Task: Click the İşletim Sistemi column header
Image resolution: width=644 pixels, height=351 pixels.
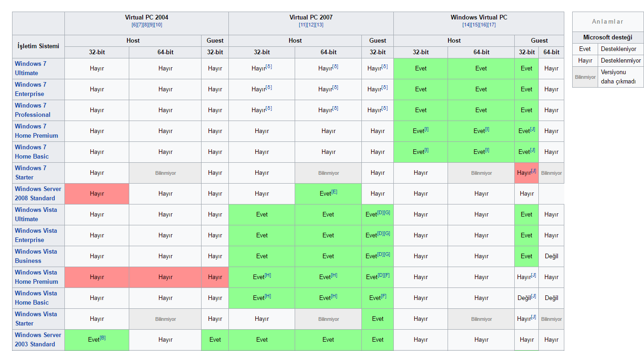Action: (x=38, y=46)
